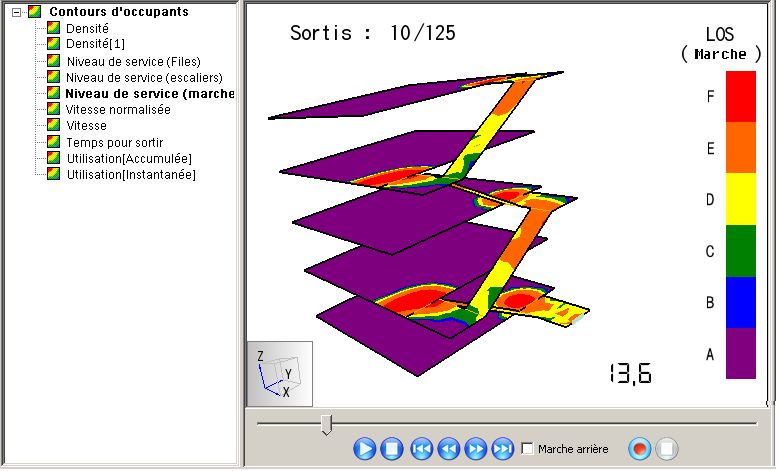Select Temps pour sortir entry
778x471 pixels.
(115, 142)
